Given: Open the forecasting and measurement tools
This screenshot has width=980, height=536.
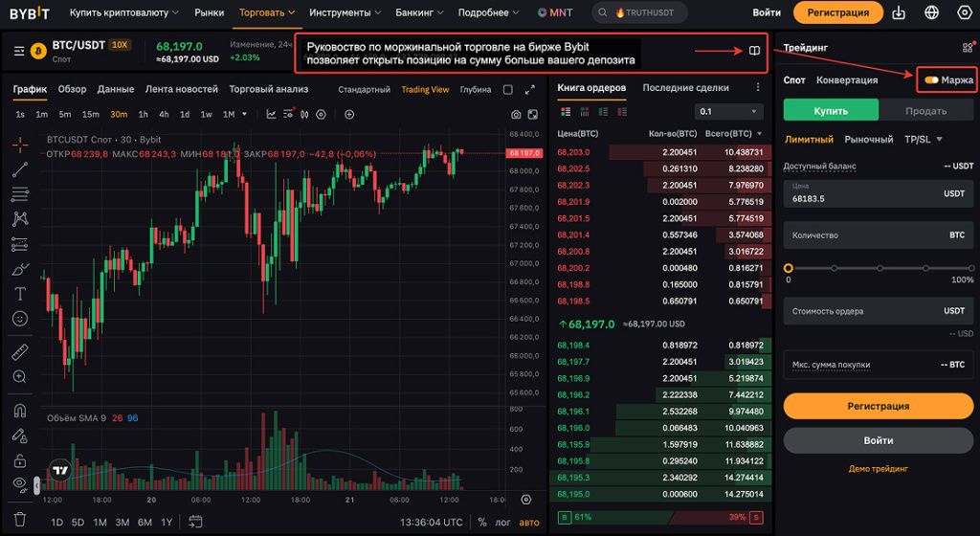Looking at the screenshot, I should 20,244.
